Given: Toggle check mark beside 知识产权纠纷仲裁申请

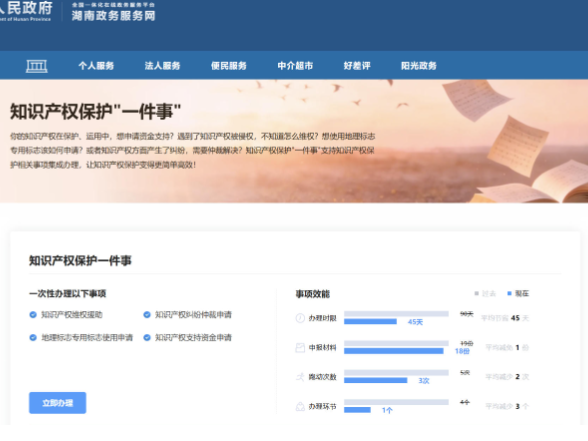Looking at the screenshot, I should (x=147, y=315).
